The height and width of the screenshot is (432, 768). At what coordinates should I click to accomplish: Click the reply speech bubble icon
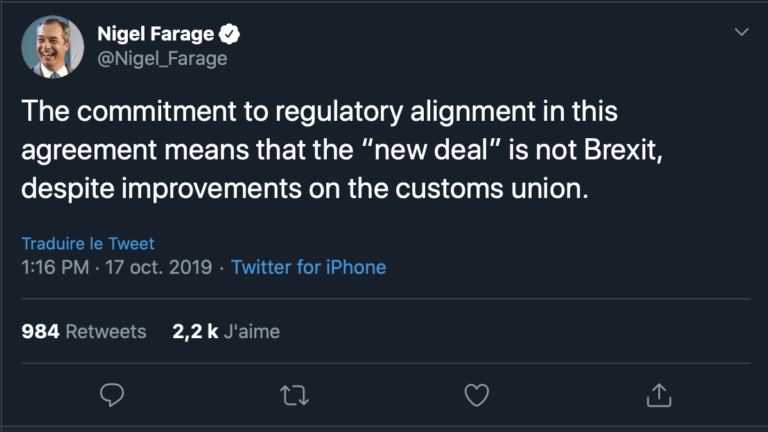(113, 395)
